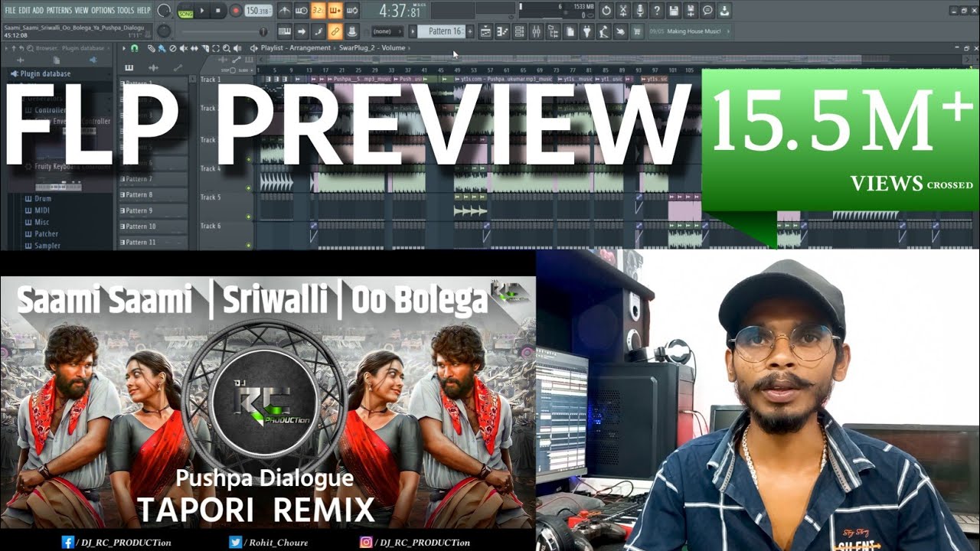
Task: Open the project picker copy icon
Action: click(x=570, y=31)
